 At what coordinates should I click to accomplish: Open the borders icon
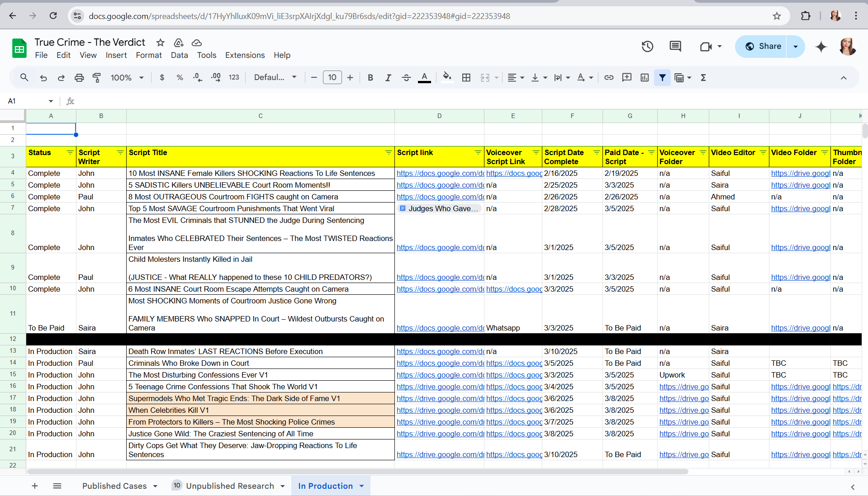click(x=466, y=77)
